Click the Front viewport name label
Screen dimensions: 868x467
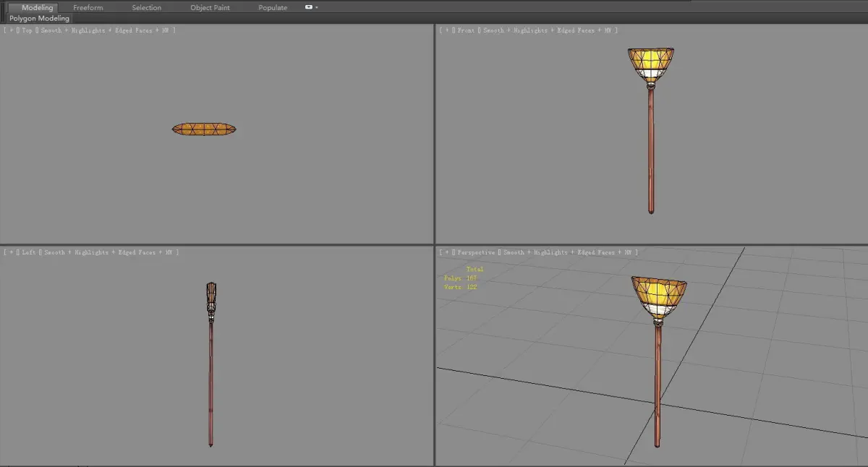pyautogui.click(x=466, y=30)
